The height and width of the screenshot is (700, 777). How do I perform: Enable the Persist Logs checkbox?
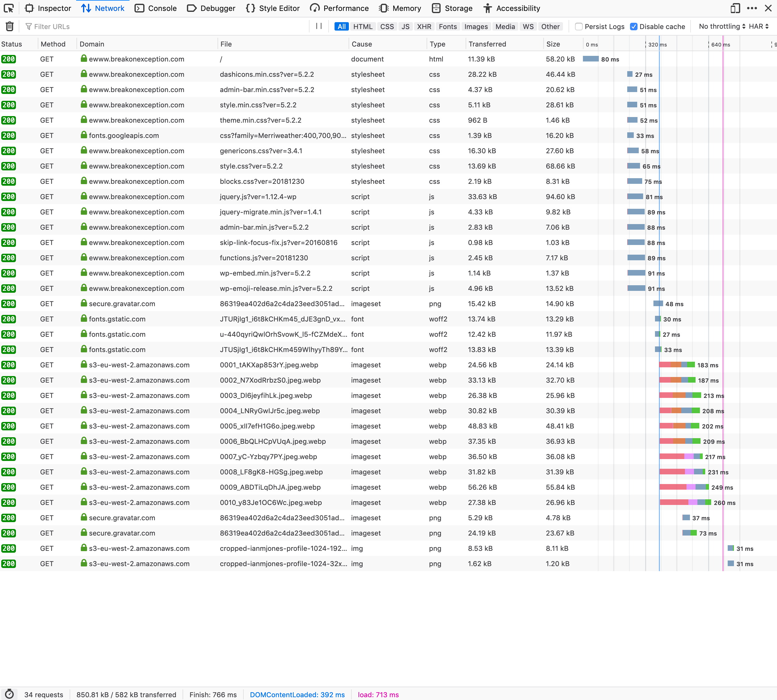coord(579,27)
